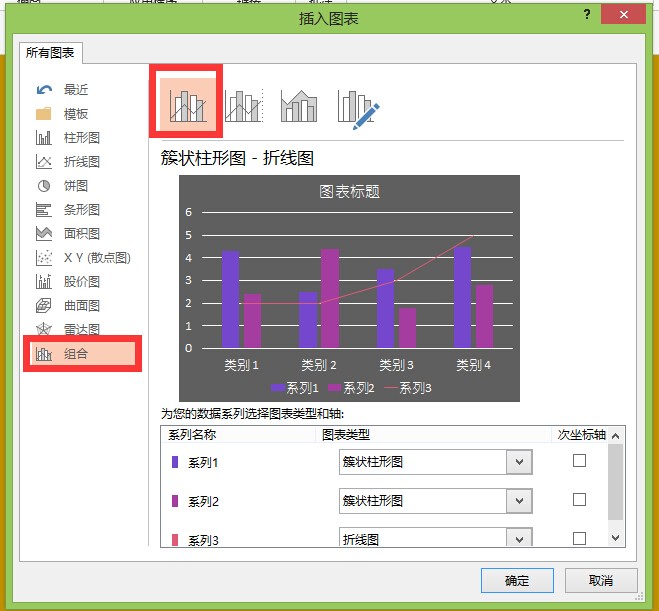Choose the 股价图 stock chart category
Image resolution: width=659 pixels, height=611 pixels.
pos(82,282)
